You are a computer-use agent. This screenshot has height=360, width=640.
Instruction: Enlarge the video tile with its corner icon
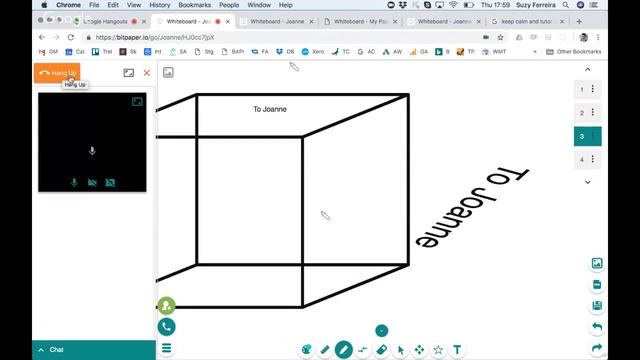[137, 102]
